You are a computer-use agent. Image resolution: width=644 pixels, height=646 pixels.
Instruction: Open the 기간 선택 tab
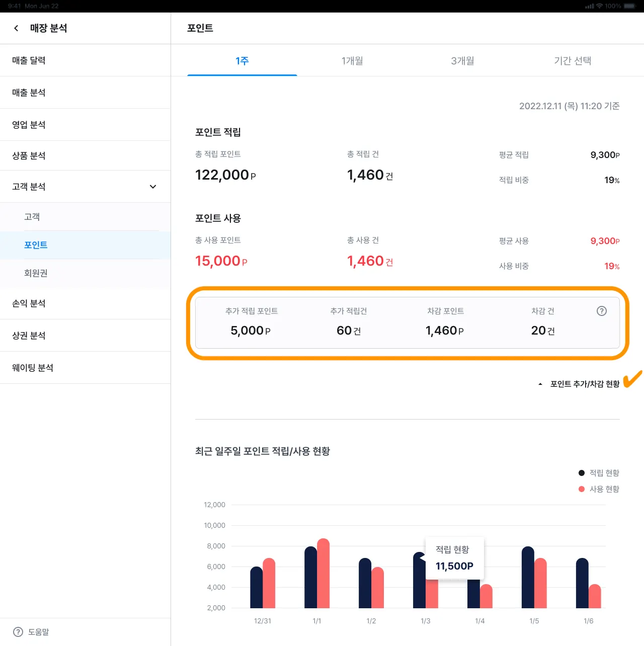pos(573,61)
